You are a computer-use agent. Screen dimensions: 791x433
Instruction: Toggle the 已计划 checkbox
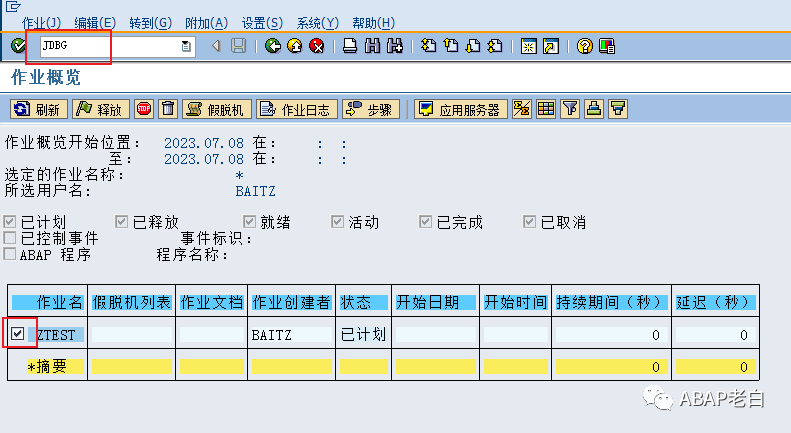[10, 222]
